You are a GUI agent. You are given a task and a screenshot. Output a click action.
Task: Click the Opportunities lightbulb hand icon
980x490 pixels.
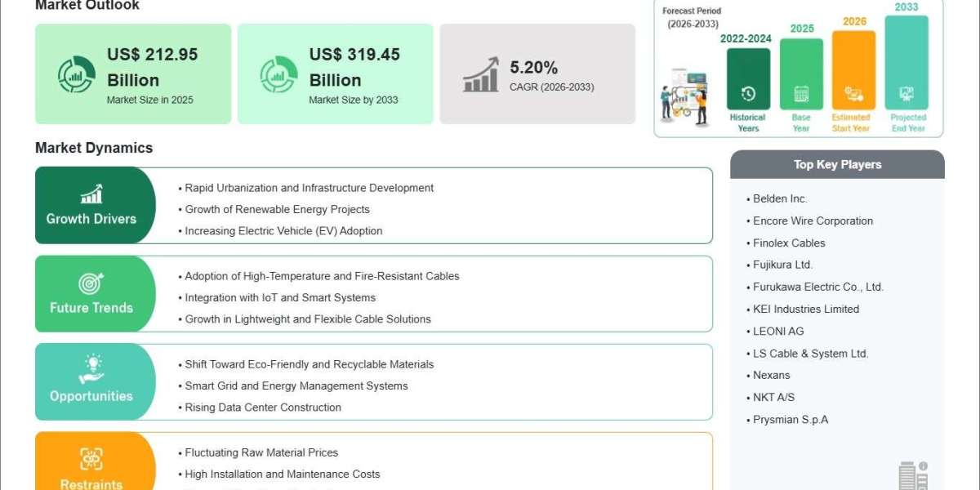pyautogui.click(x=91, y=370)
